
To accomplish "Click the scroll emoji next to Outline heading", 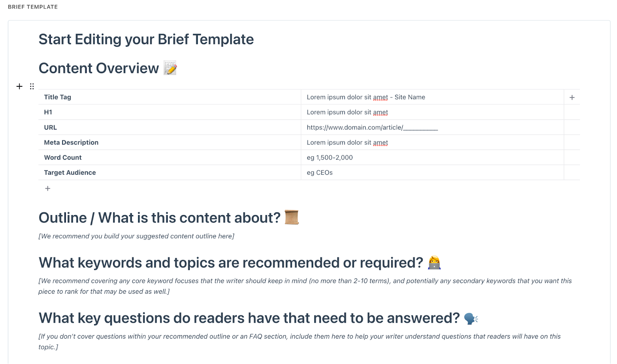I will (x=292, y=217).
